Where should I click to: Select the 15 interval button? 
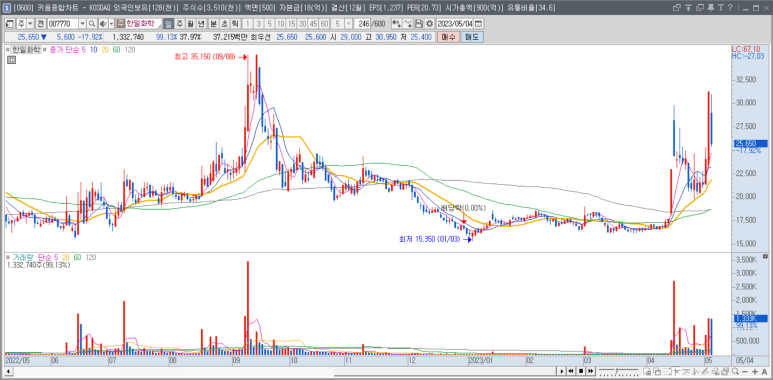point(291,24)
